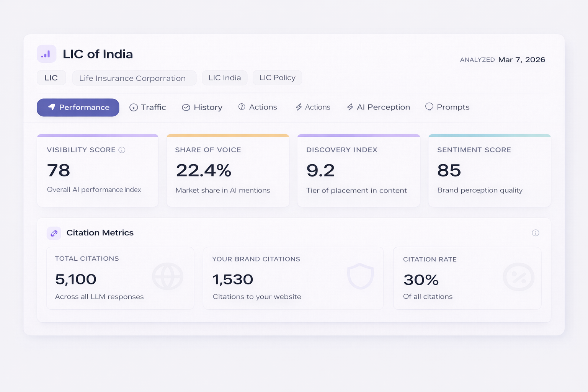Image resolution: width=588 pixels, height=392 pixels.
Task: Click the Sentiment Score 85 card
Action: [489, 171]
